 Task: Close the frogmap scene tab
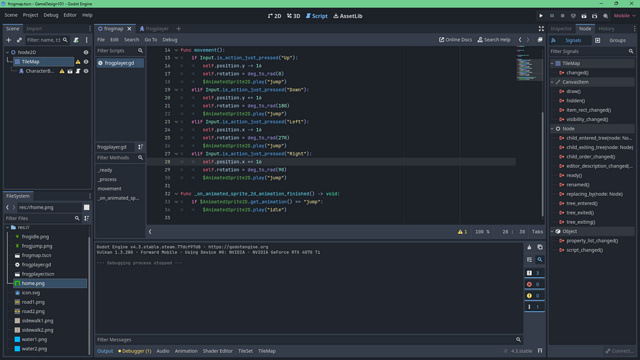click(129, 29)
